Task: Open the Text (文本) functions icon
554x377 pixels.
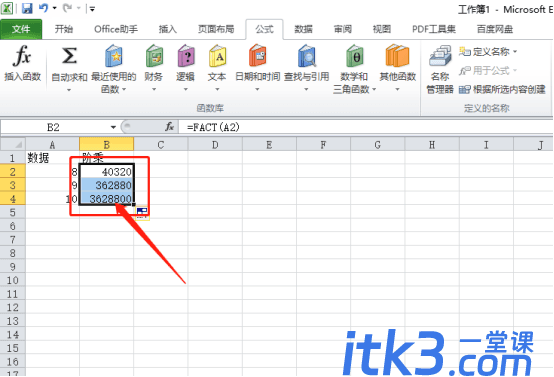Action: tap(217, 56)
